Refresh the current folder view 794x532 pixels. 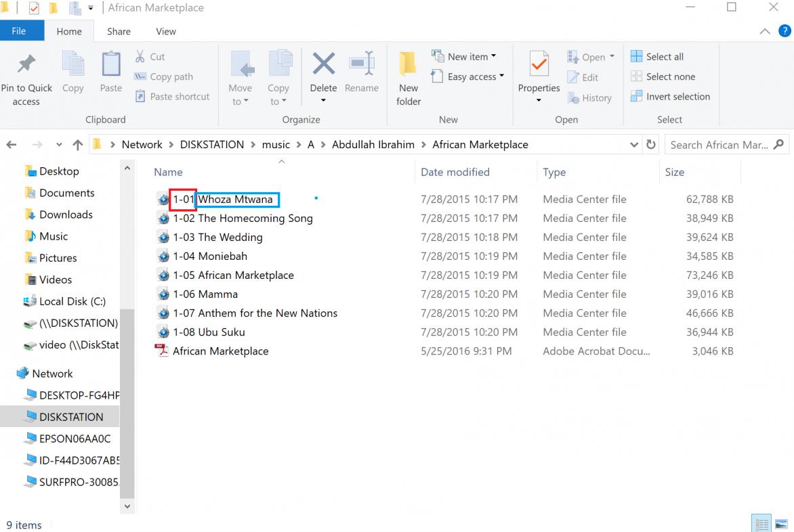click(651, 145)
